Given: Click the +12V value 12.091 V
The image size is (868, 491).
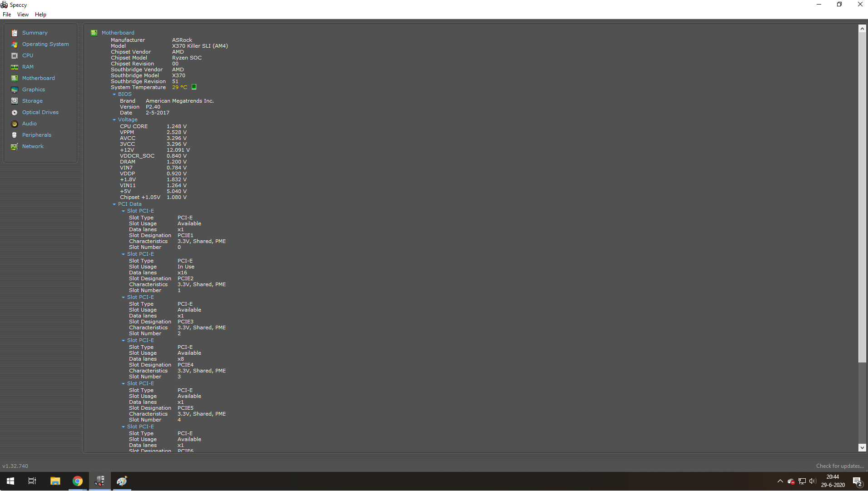Looking at the screenshot, I should [178, 150].
